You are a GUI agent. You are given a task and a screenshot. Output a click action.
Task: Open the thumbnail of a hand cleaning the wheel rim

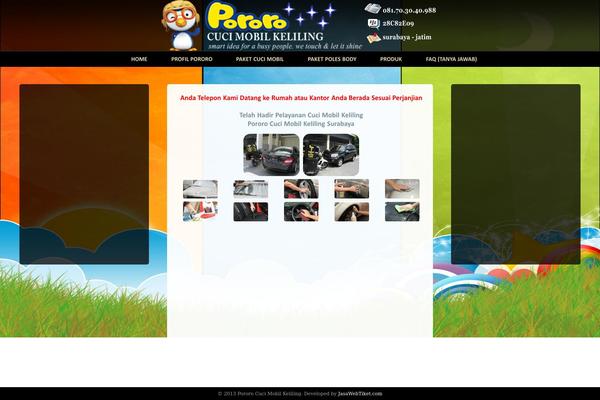(x=301, y=189)
